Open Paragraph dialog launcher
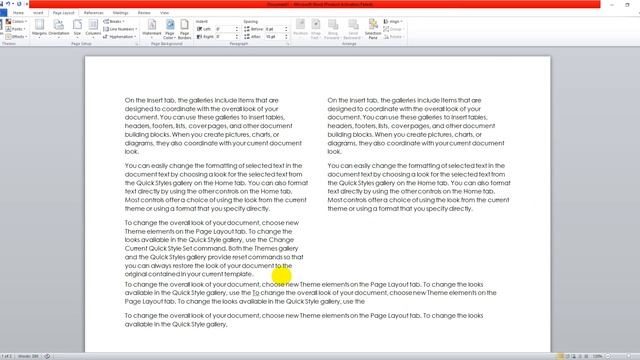The width and height of the screenshot is (640, 360). click(288, 44)
